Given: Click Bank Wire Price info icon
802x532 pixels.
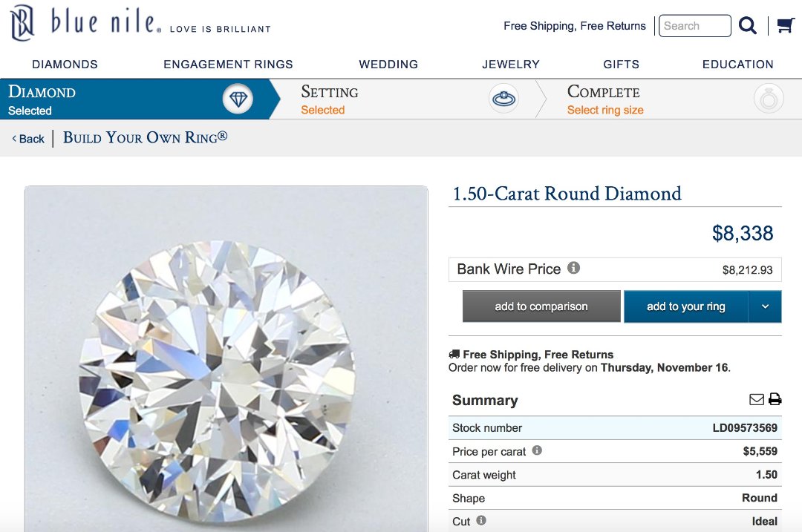Looking at the screenshot, I should click(x=573, y=268).
